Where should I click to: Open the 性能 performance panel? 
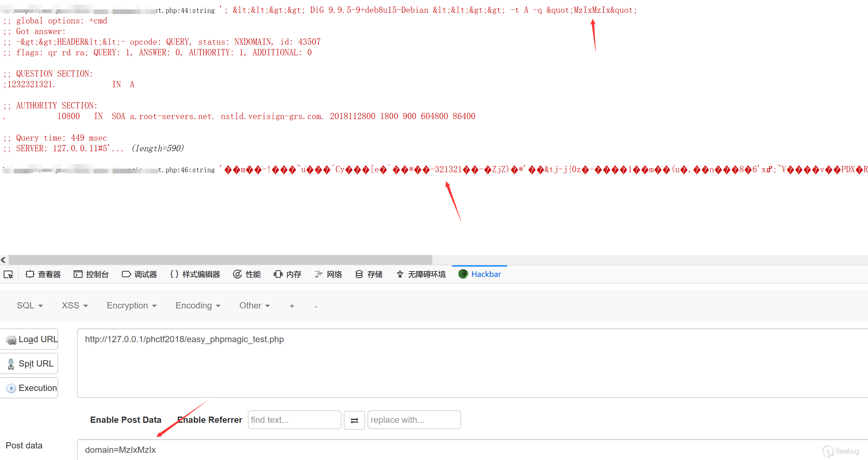pos(247,274)
